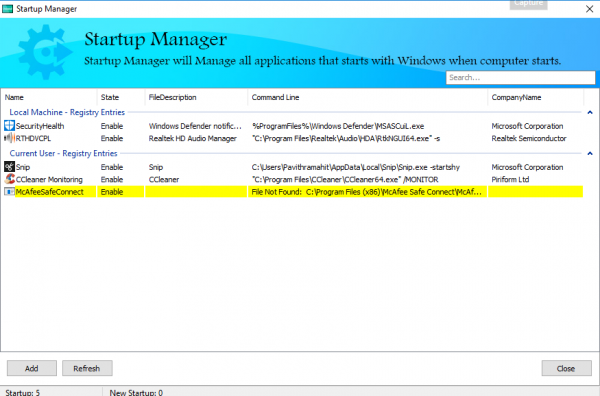Screen dimensions: 600x396
Task: Click Microsoft Corporation in the SecurityHealth row
Action: click(527, 126)
